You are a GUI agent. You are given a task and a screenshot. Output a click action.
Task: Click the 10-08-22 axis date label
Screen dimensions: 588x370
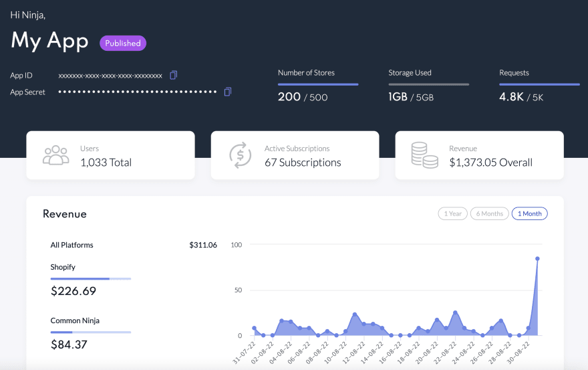point(335,353)
